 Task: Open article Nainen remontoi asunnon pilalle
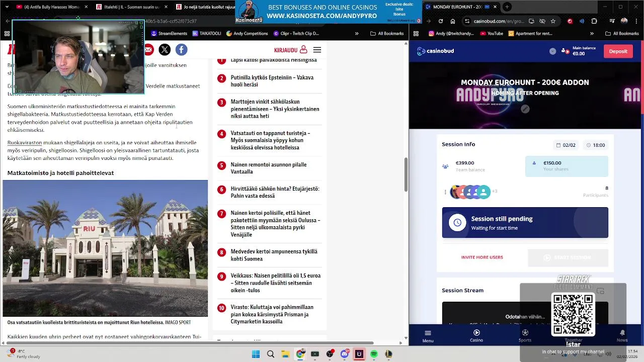click(268, 168)
